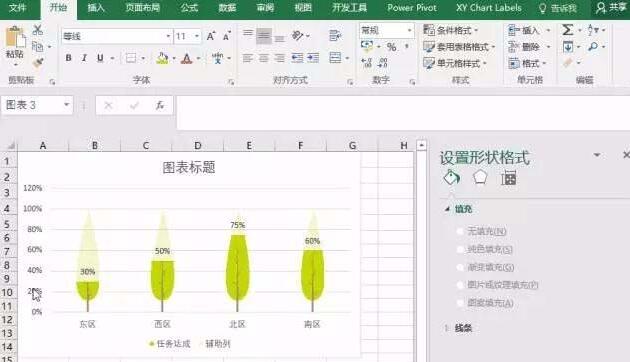Open Fill and Line tab in format pane
630x362 pixels.
pos(452,177)
